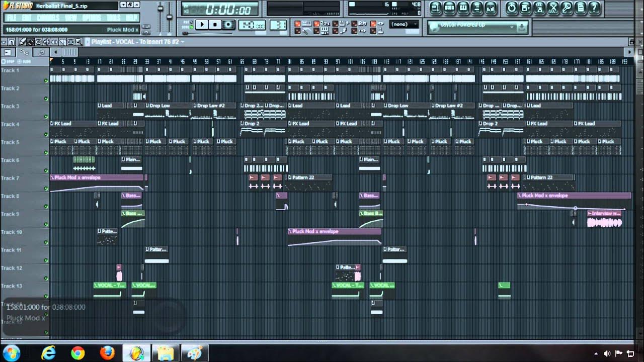644x362 pixels.
Task: Open the Playlist title pattern dropdown
Action: 183,42
